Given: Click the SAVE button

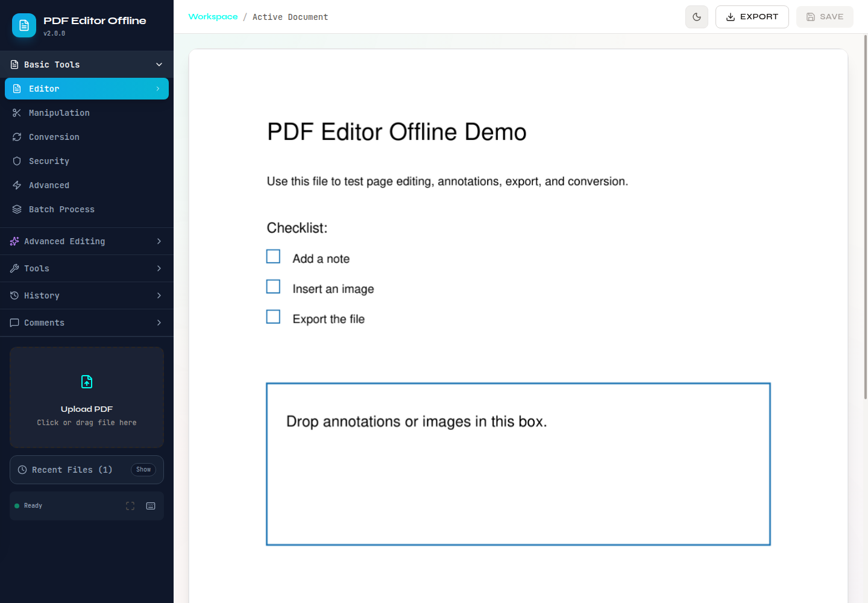Looking at the screenshot, I should [825, 17].
